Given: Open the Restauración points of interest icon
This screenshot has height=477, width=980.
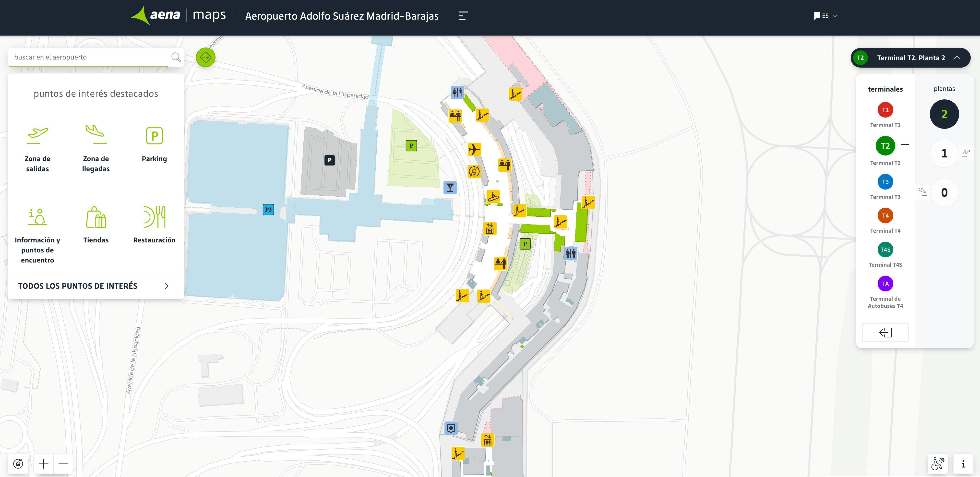Looking at the screenshot, I should [154, 217].
